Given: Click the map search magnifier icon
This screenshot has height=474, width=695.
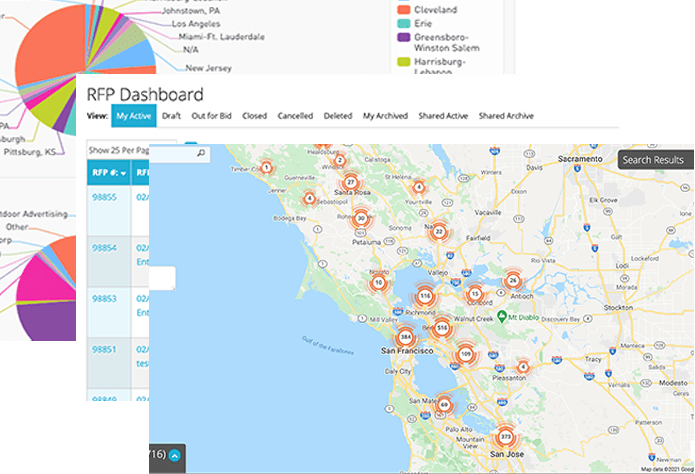Looking at the screenshot, I should tap(201, 153).
